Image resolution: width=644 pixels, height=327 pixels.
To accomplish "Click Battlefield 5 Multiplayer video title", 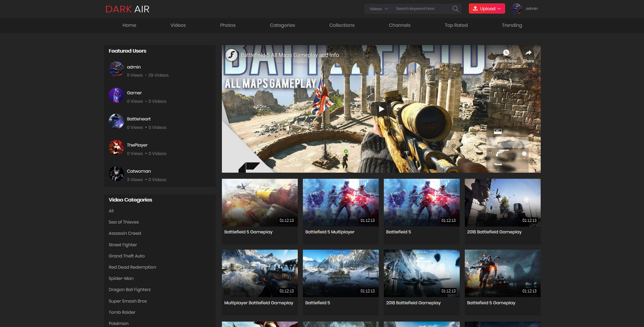I will coord(330,232).
